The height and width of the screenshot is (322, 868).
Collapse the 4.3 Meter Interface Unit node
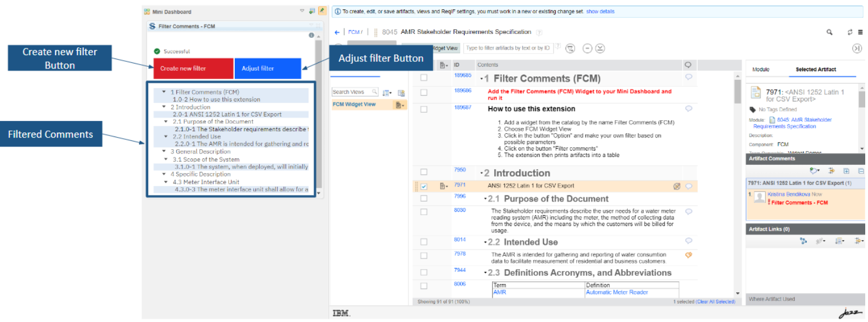(x=166, y=182)
